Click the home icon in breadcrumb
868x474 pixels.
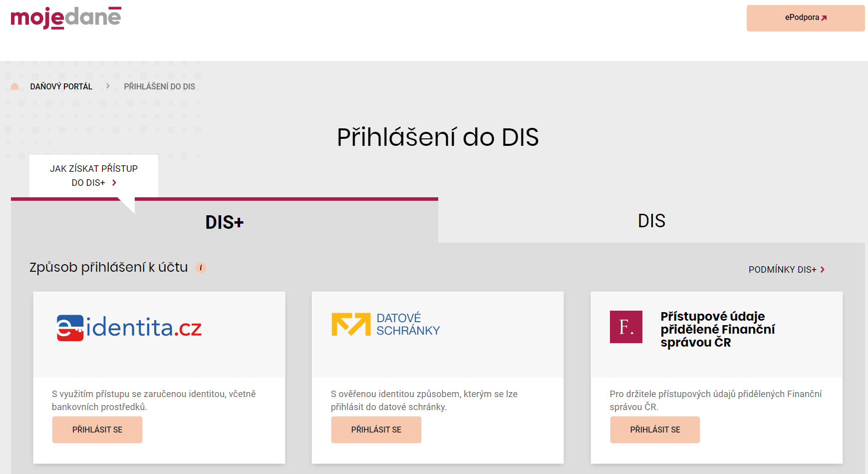15,86
